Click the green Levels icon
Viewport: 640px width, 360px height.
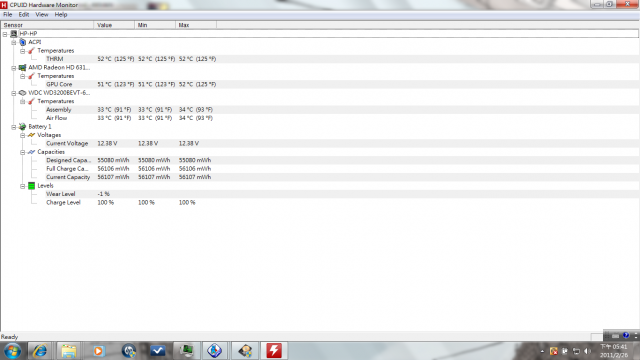pos(31,186)
